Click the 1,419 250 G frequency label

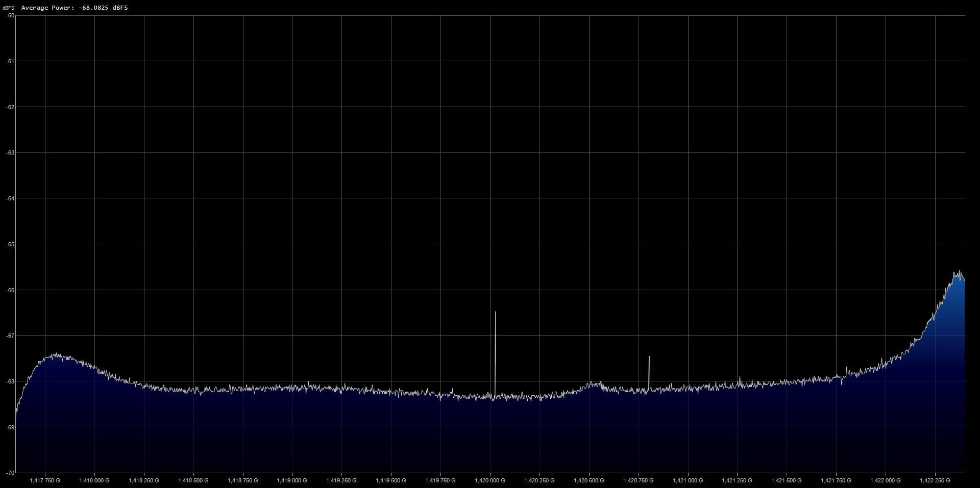click(x=341, y=480)
